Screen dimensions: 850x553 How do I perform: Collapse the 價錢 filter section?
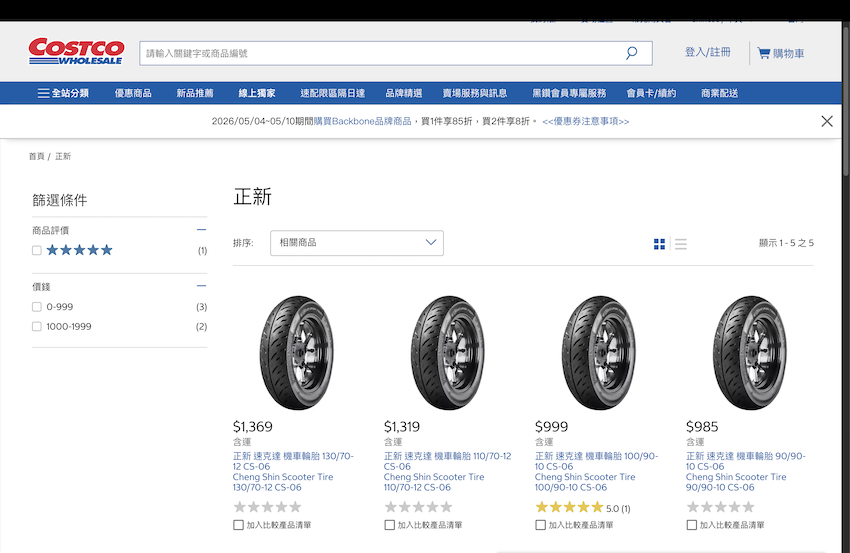tap(201, 286)
